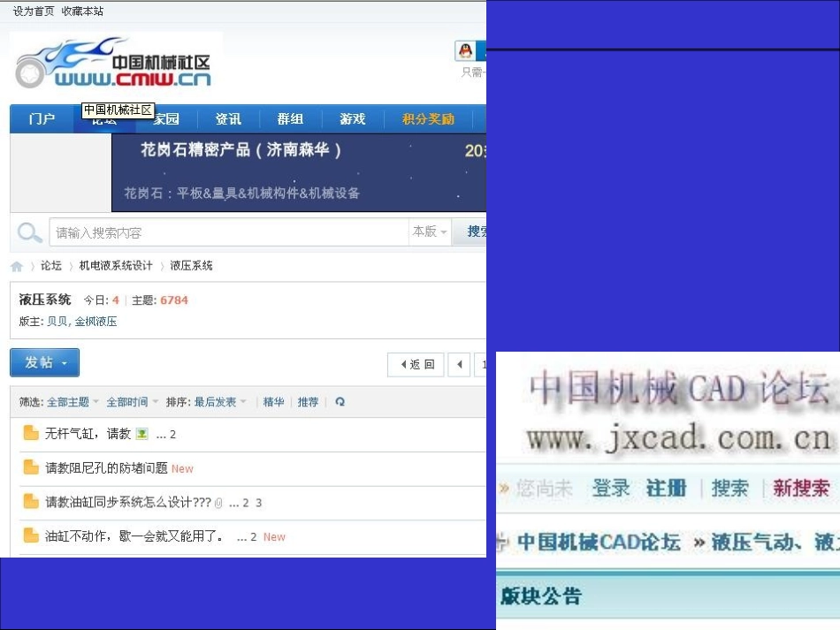Click the 版块公告 section header
The image size is (840, 630).
(x=541, y=596)
